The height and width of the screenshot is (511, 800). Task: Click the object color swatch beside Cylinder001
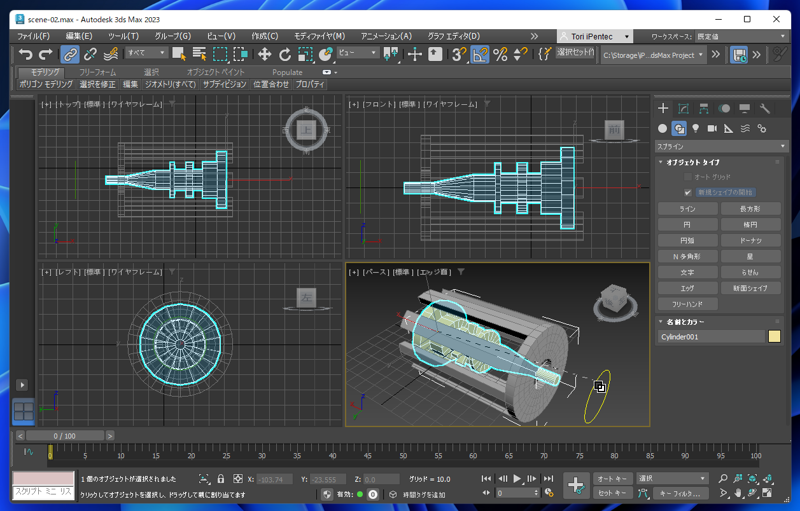pos(774,337)
